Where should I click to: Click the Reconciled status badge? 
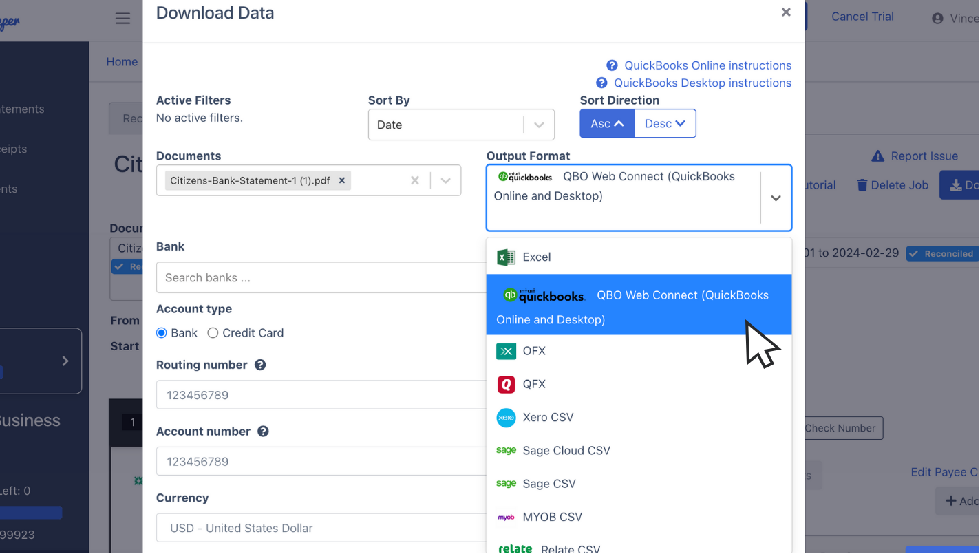tap(942, 253)
